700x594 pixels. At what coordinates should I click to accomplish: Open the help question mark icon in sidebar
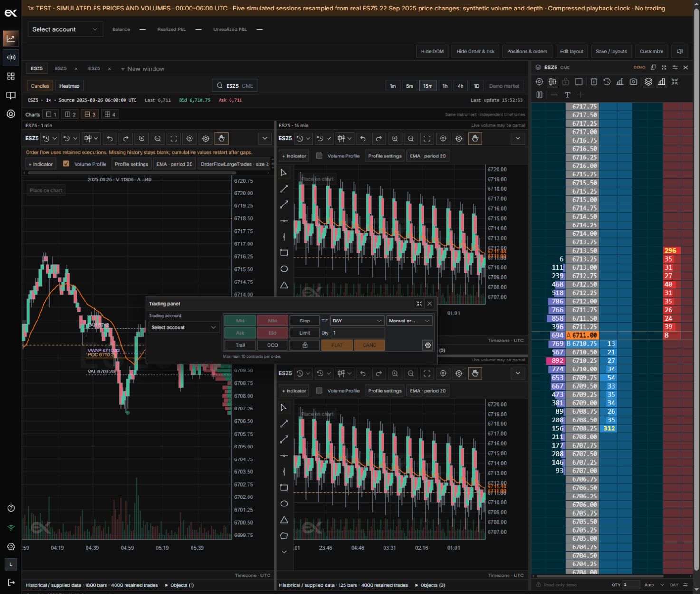click(x=11, y=508)
